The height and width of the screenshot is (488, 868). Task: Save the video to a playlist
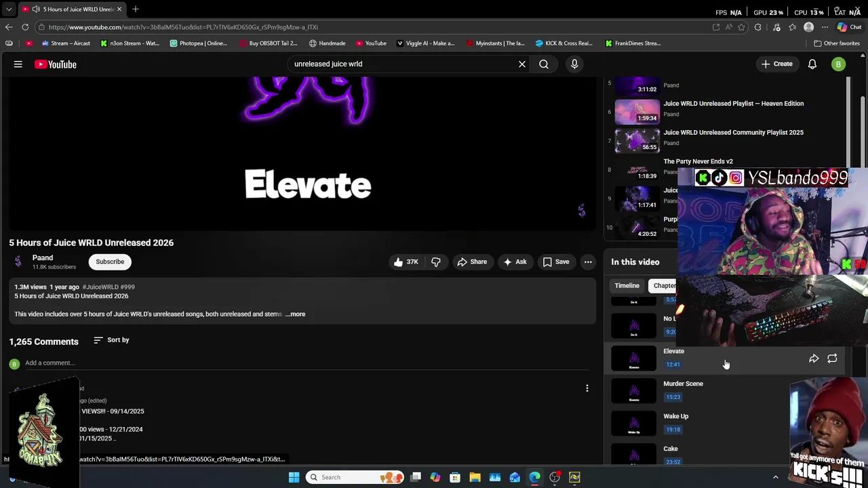[555, 262]
